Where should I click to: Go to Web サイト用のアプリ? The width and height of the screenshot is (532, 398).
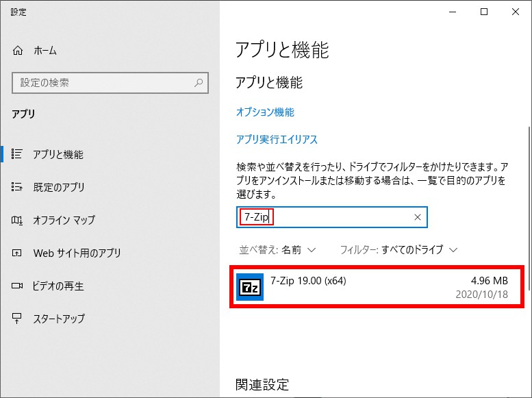[77, 253]
